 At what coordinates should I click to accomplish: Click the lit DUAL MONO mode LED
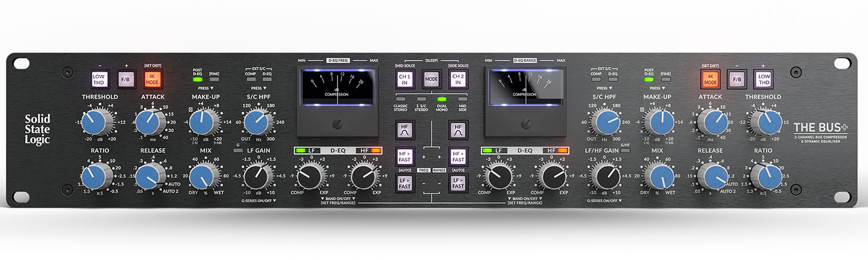(x=442, y=99)
